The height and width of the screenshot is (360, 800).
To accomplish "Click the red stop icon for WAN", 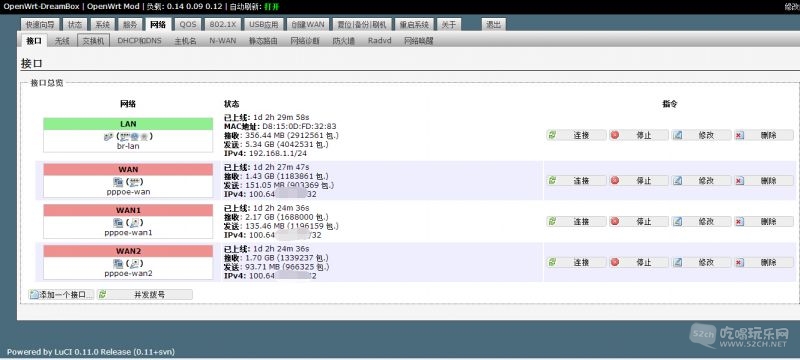I will 615,181.
